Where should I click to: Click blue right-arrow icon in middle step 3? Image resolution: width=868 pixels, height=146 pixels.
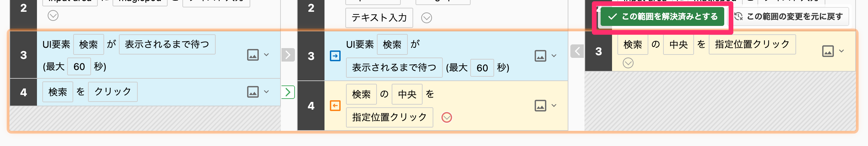click(x=335, y=56)
